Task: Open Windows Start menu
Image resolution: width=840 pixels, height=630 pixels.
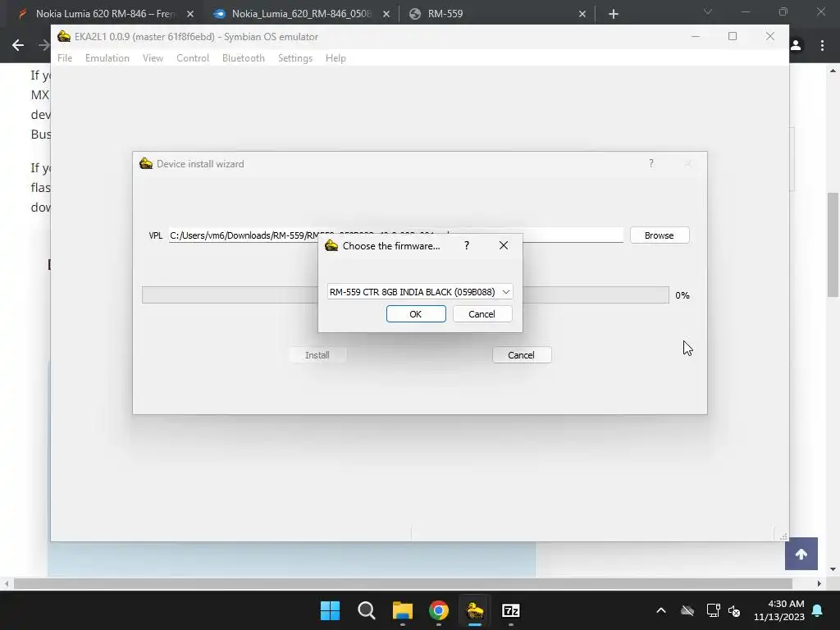Action: 330,610
